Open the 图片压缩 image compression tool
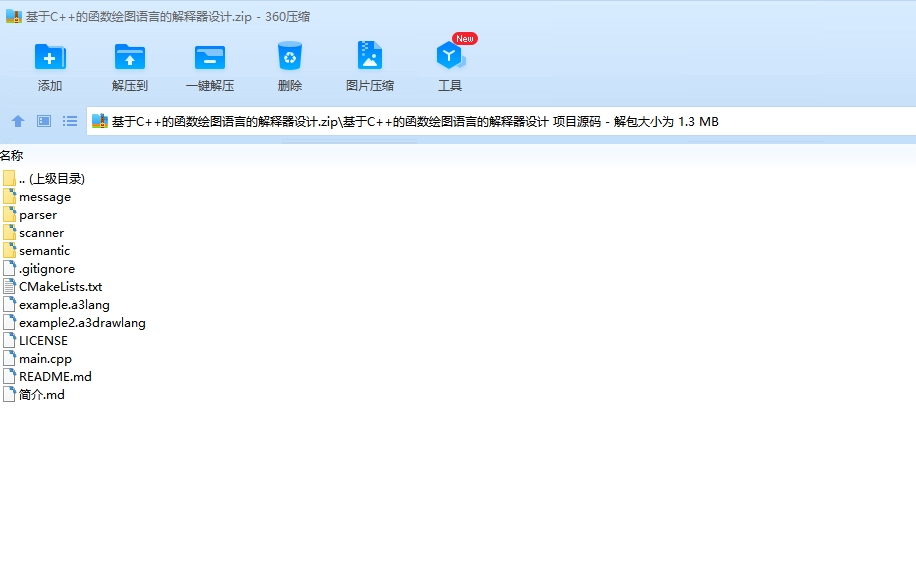This screenshot has width=916, height=566. pyautogui.click(x=370, y=56)
